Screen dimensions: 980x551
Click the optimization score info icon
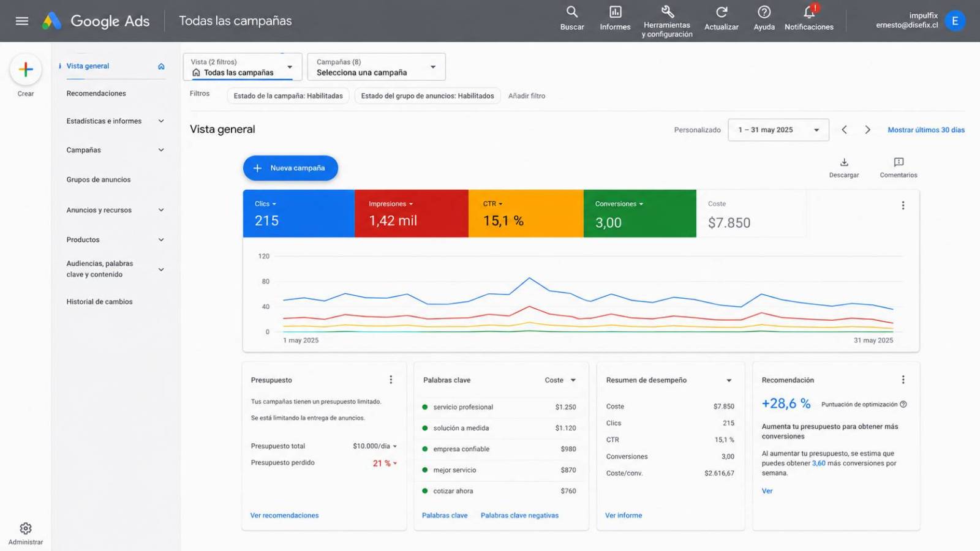903,404
